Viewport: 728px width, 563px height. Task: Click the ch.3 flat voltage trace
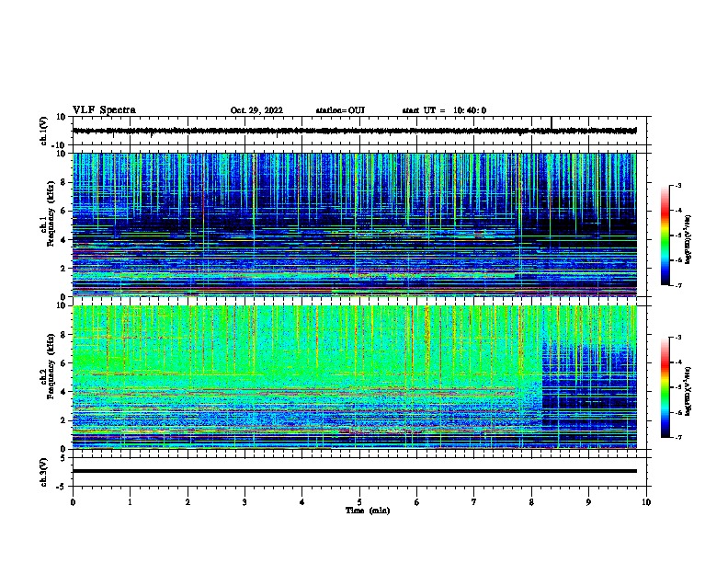(355, 471)
